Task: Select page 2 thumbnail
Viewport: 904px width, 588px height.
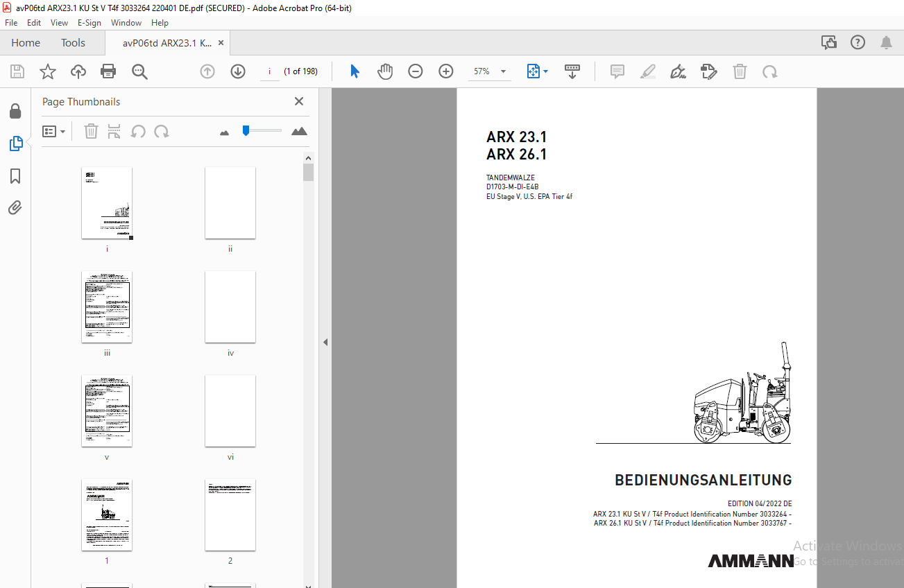Action: tap(230, 515)
